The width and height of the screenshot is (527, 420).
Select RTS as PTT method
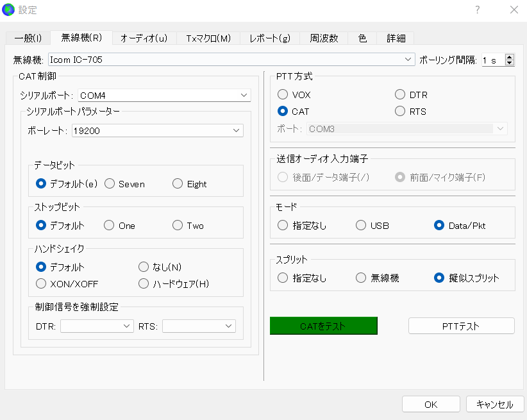(401, 112)
